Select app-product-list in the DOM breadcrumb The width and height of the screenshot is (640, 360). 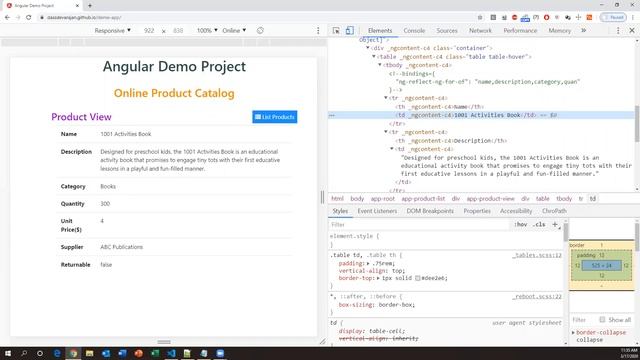pos(423,198)
